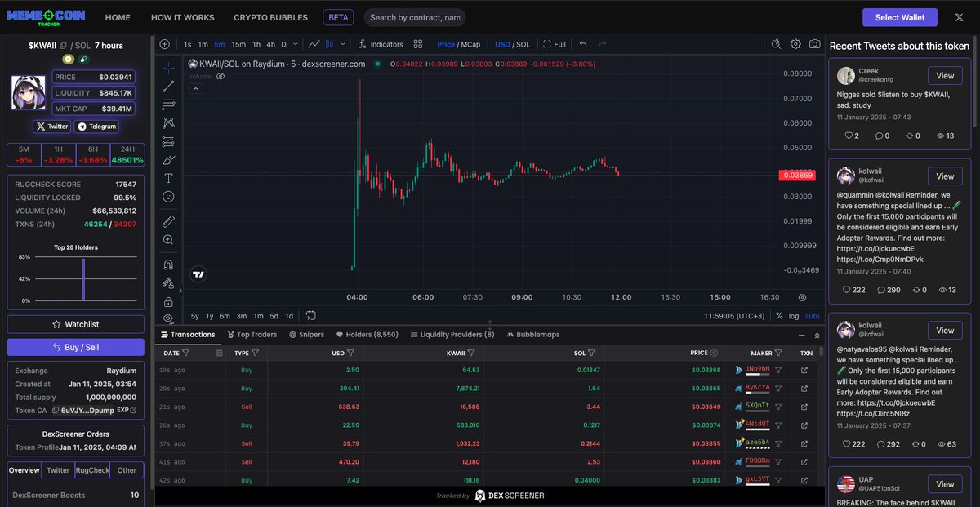Collapse the indicator legend chevron
This screenshot has height=507, width=980.
pyautogui.click(x=196, y=88)
